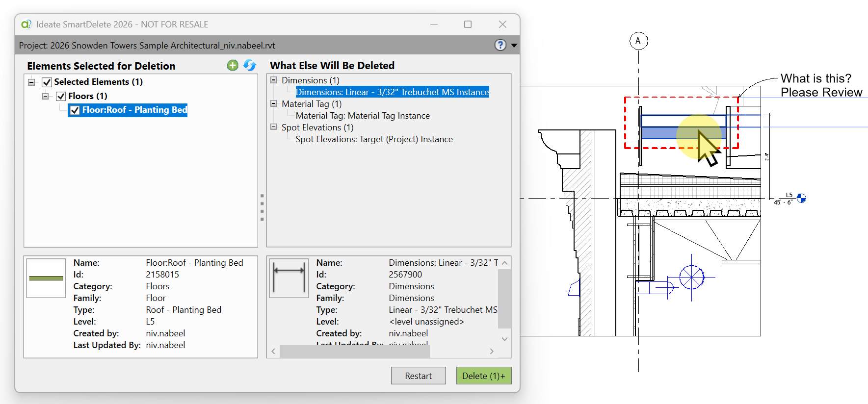Click the Level value L5
This screenshot has height=404, width=868.
(150, 322)
